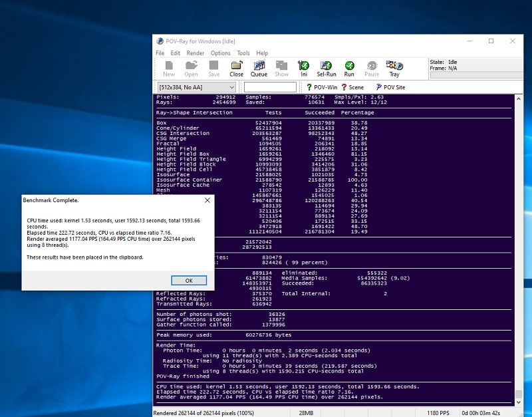
Task: Click the Close file toolbar icon
Action: [236, 69]
